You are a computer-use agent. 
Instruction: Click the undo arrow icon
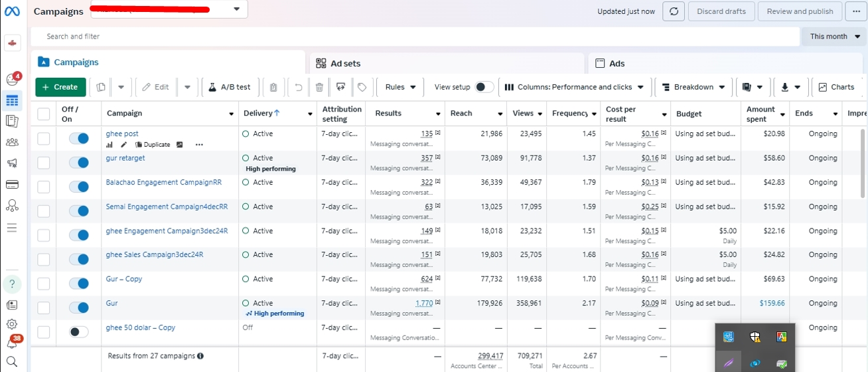pyautogui.click(x=299, y=87)
